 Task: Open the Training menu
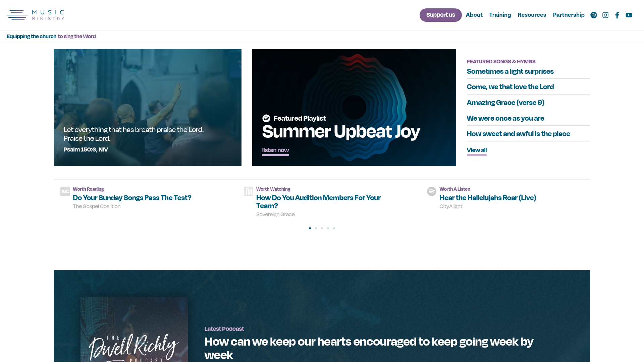(500, 15)
